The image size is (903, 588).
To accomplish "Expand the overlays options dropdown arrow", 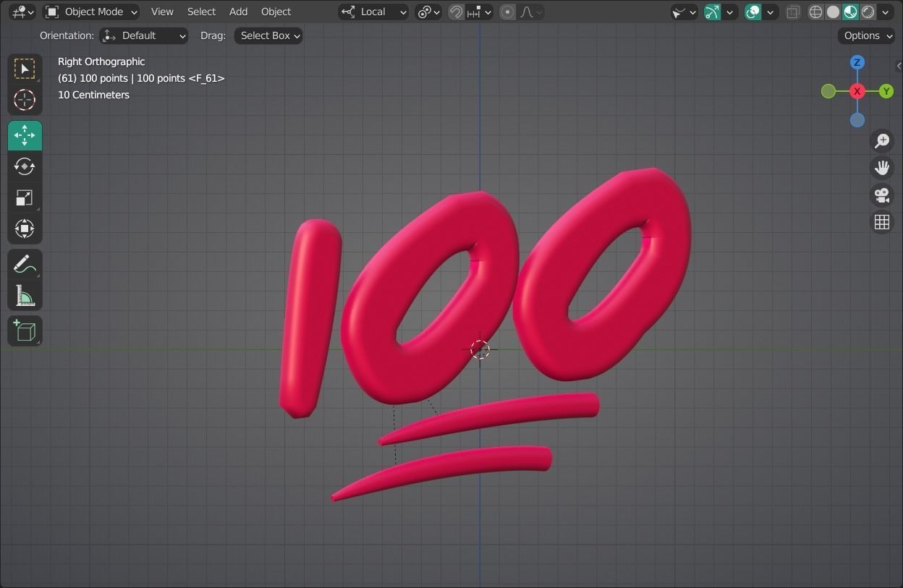I will [x=771, y=12].
